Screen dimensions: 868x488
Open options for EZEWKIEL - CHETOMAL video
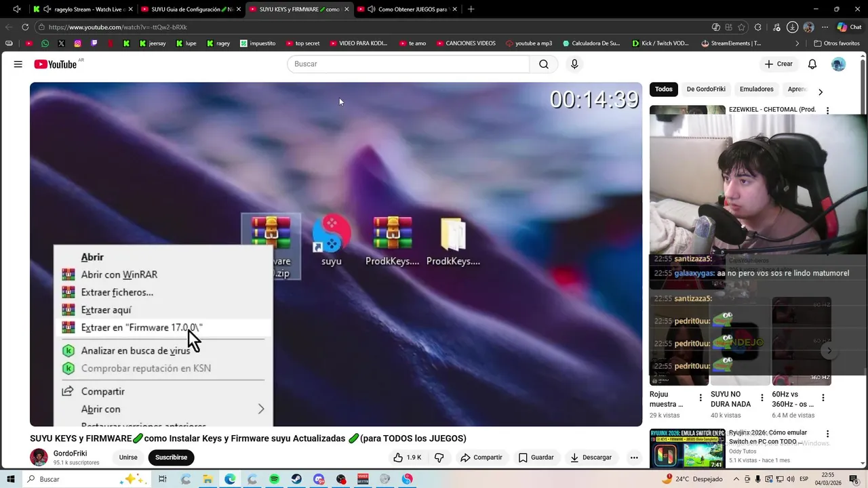coord(827,110)
